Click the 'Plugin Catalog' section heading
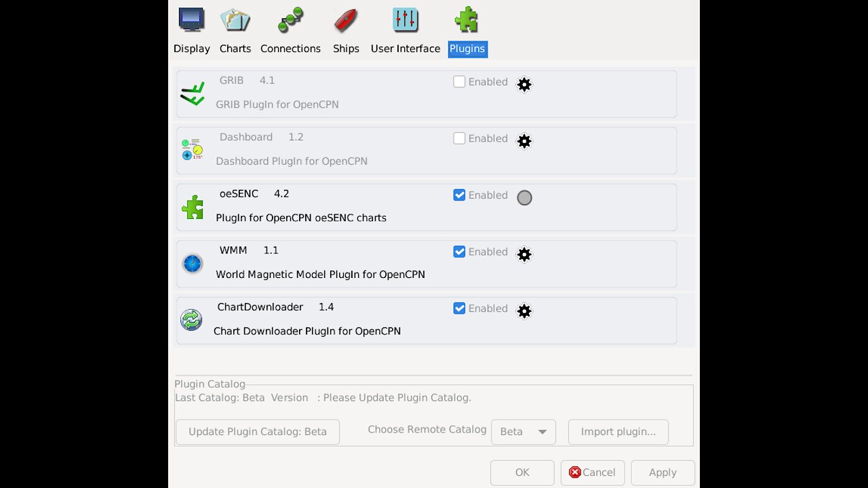 [x=210, y=384]
